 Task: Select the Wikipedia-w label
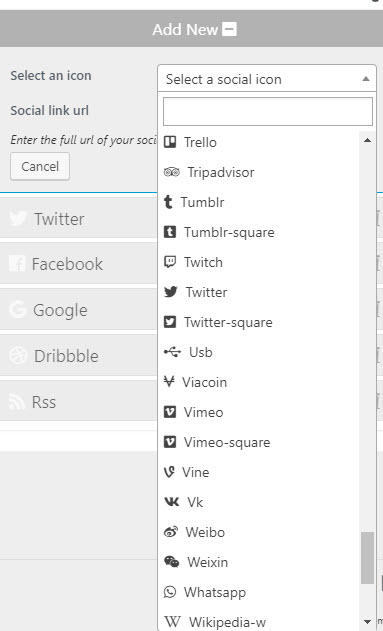pyautogui.click(x=227, y=622)
